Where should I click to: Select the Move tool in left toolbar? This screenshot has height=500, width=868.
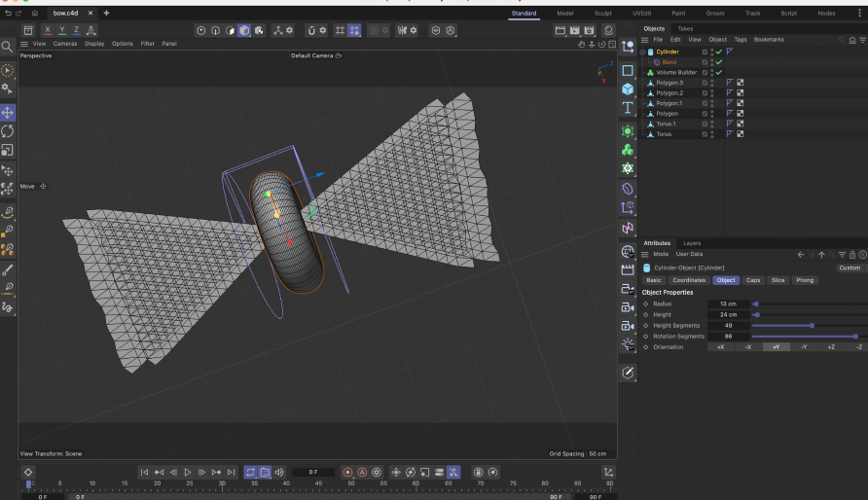point(8,112)
